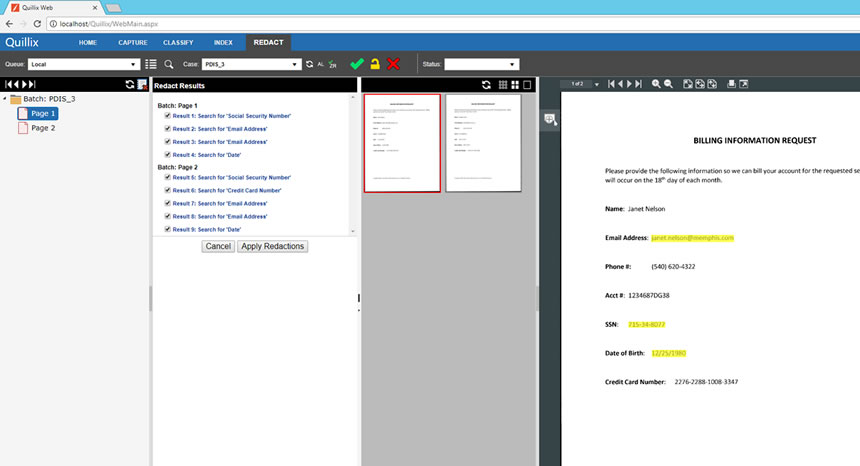Uncheck Result 4 Search for Date checkbox
This screenshot has height=466, width=860.
point(168,155)
